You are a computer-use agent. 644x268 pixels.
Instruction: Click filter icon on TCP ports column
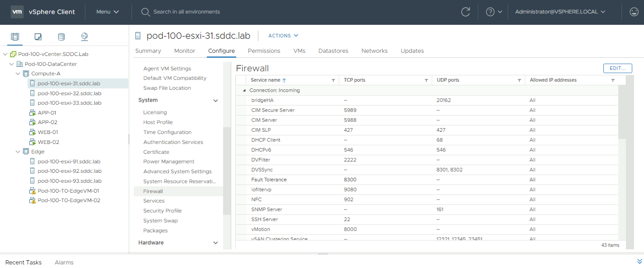[426, 80]
